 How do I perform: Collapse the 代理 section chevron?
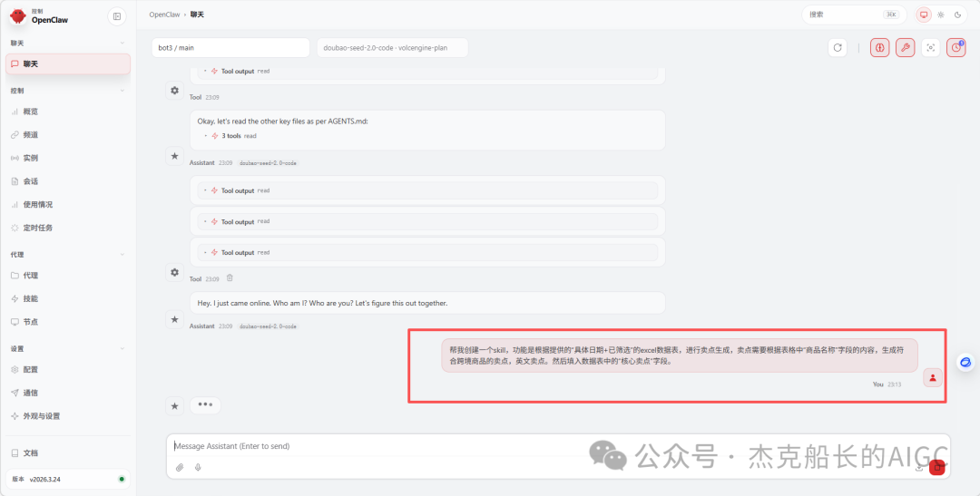pos(122,255)
